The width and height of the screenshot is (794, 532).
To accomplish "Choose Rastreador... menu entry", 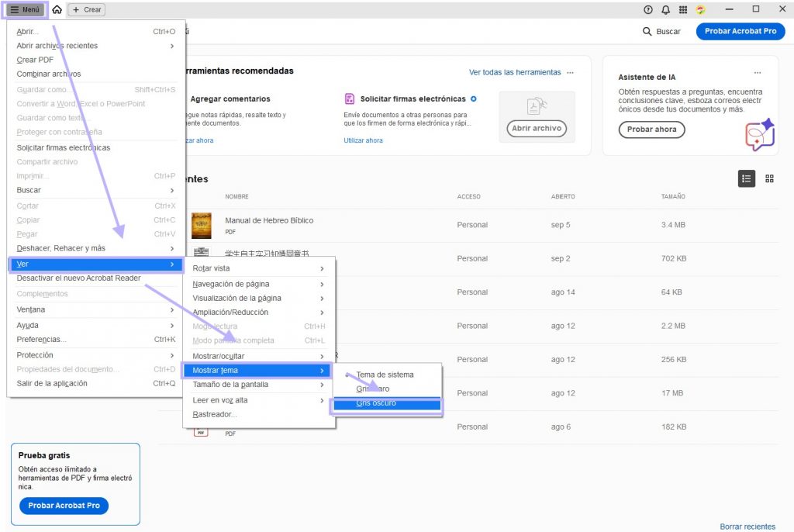I will click(258, 414).
